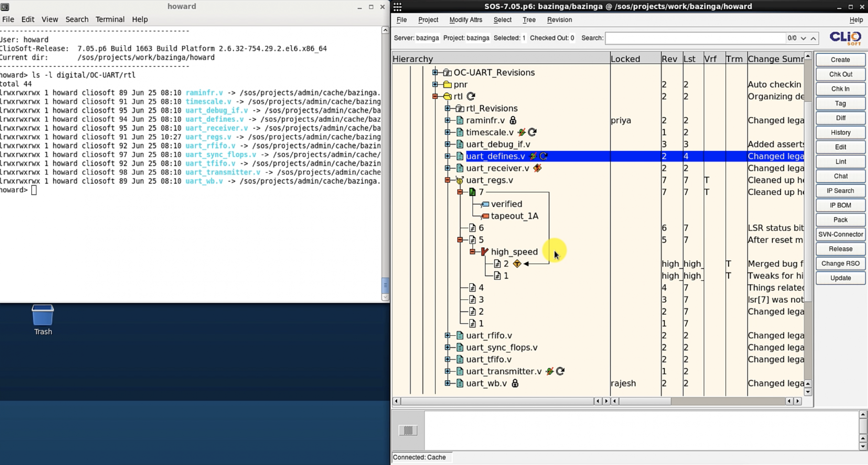Open the Help menu in SOS window
The height and width of the screenshot is (465, 868).
point(856,20)
